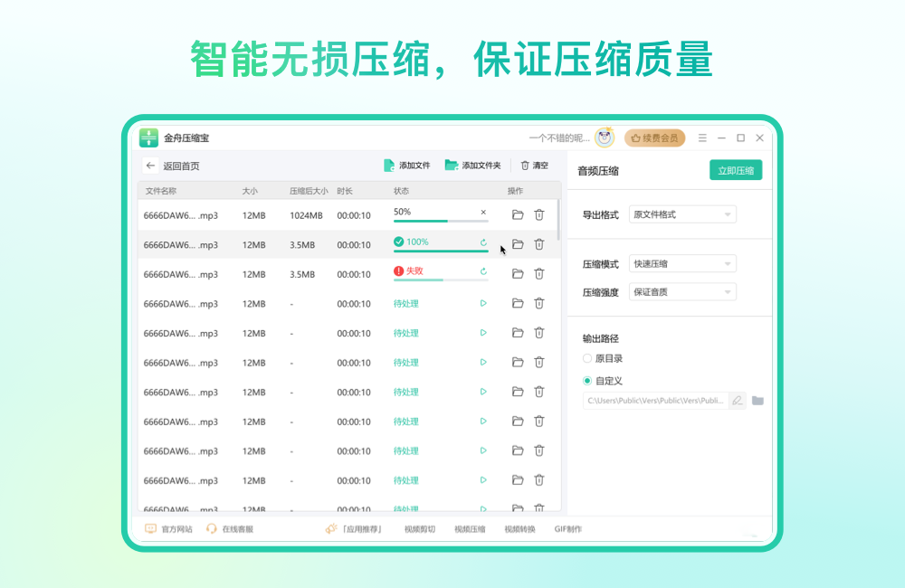Open output folder for the completed 100% file

516,244
